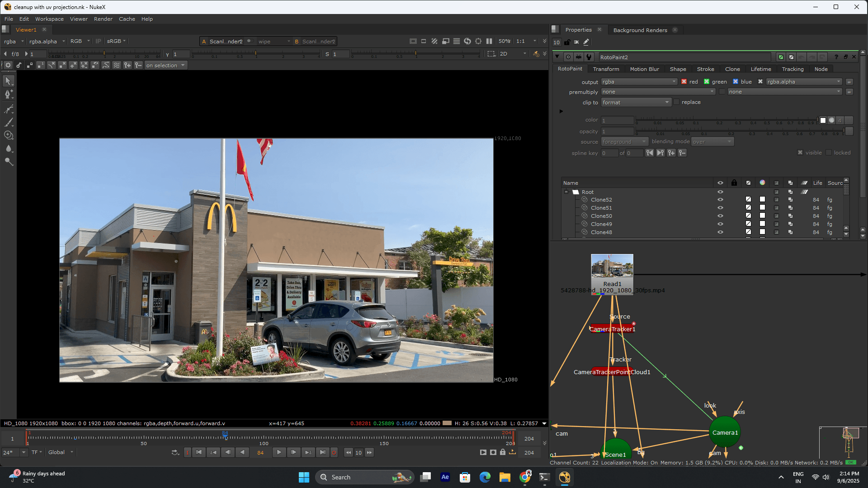The height and width of the screenshot is (488, 868).
Task: Clear the properties bin panels
Action: tap(576, 42)
